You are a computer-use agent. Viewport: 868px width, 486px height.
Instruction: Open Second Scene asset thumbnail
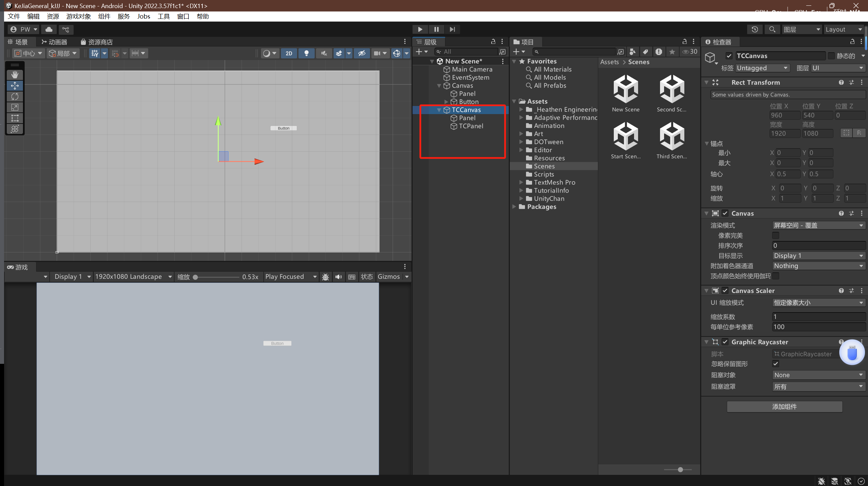(672, 89)
